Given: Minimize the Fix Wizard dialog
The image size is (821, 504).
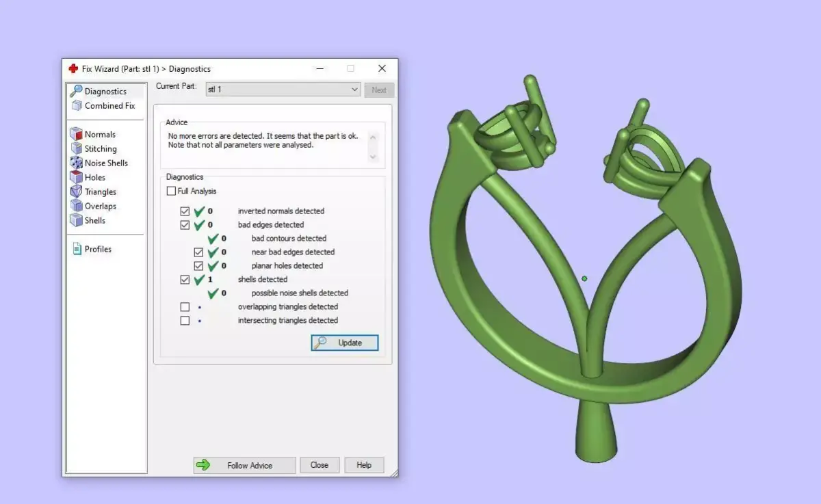Looking at the screenshot, I should (x=320, y=68).
